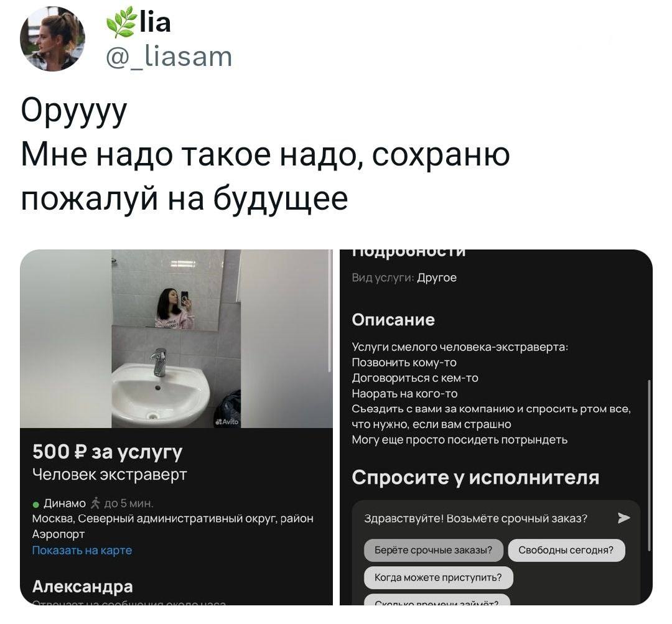Image resolution: width=672 pixels, height=624 pixels.
Task: Select the Когда можете приступить? chip
Action: pos(438,578)
